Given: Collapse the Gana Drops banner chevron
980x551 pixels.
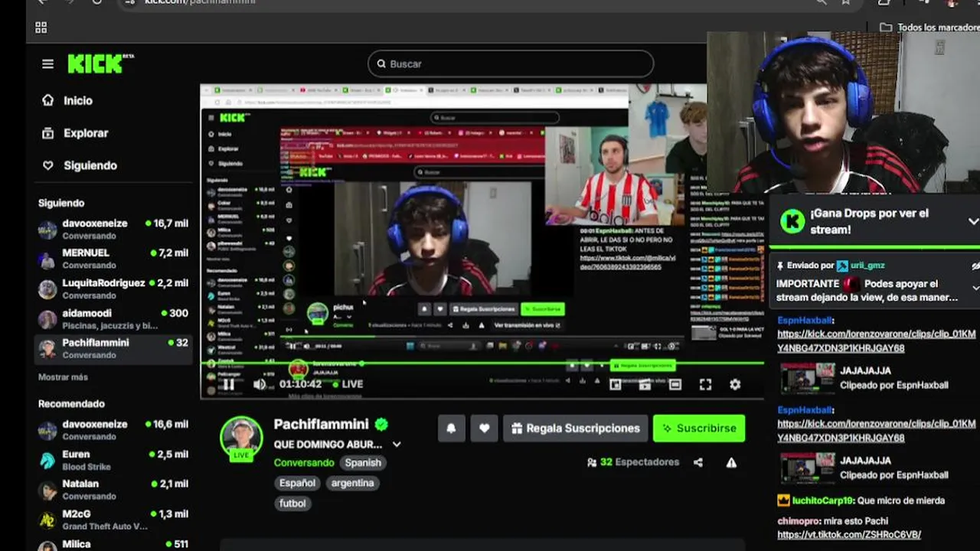Looking at the screenshot, I should click(972, 221).
